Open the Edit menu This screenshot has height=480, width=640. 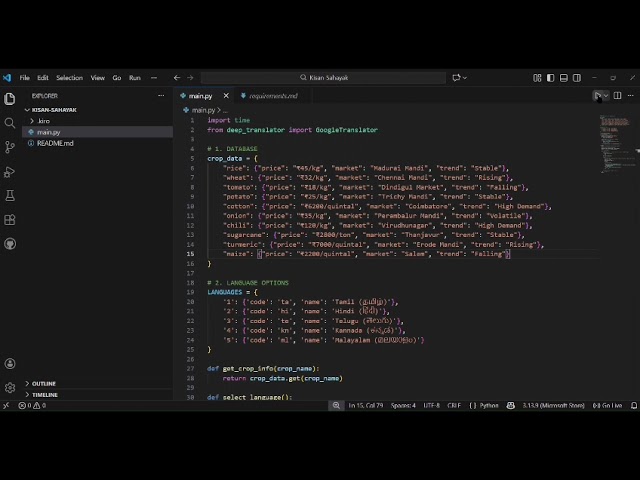click(x=43, y=78)
